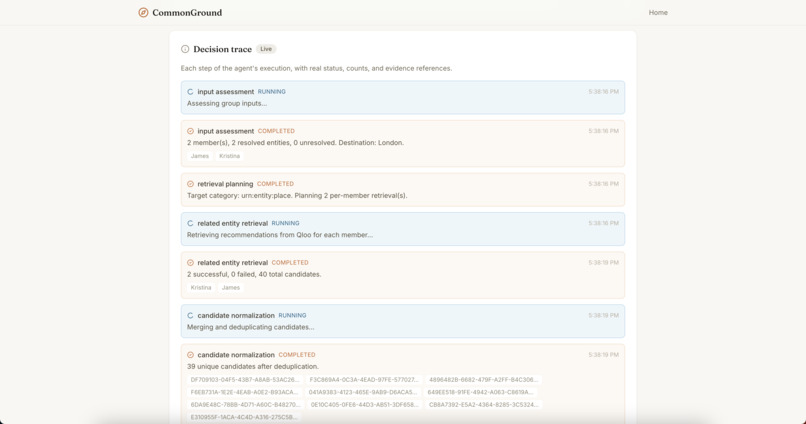Click the 'Retrieving recommendations from Qloo' message

click(280, 235)
